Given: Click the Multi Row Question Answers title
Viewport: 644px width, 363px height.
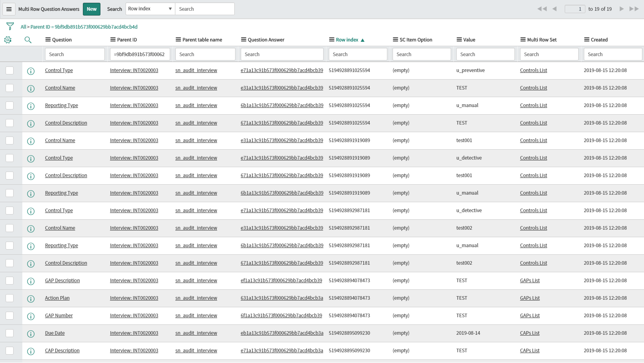Looking at the screenshot, I should coord(49,9).
